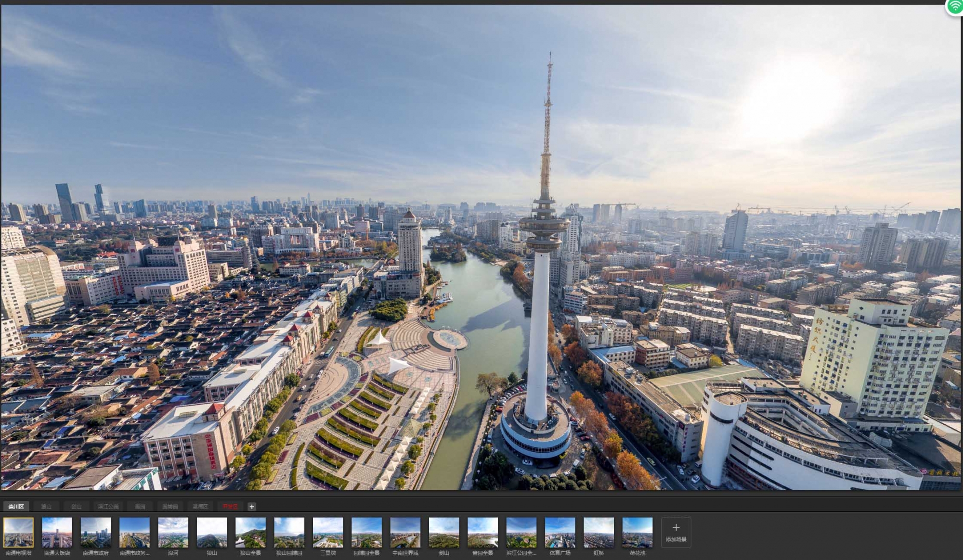The width and height of the screenshot is (963, 560).
Task: Select the 南通电视塔 scene thumbnail
Action: click(x=18, y=532)
